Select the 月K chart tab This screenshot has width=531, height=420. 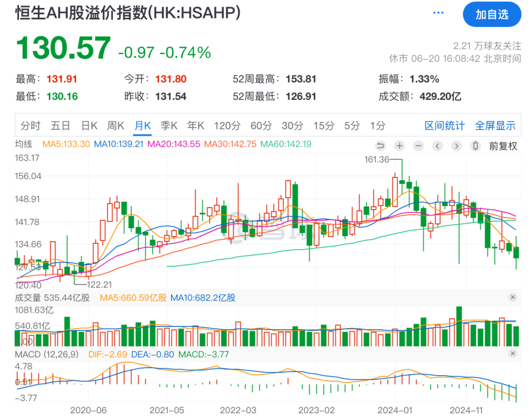coord(143,126)
